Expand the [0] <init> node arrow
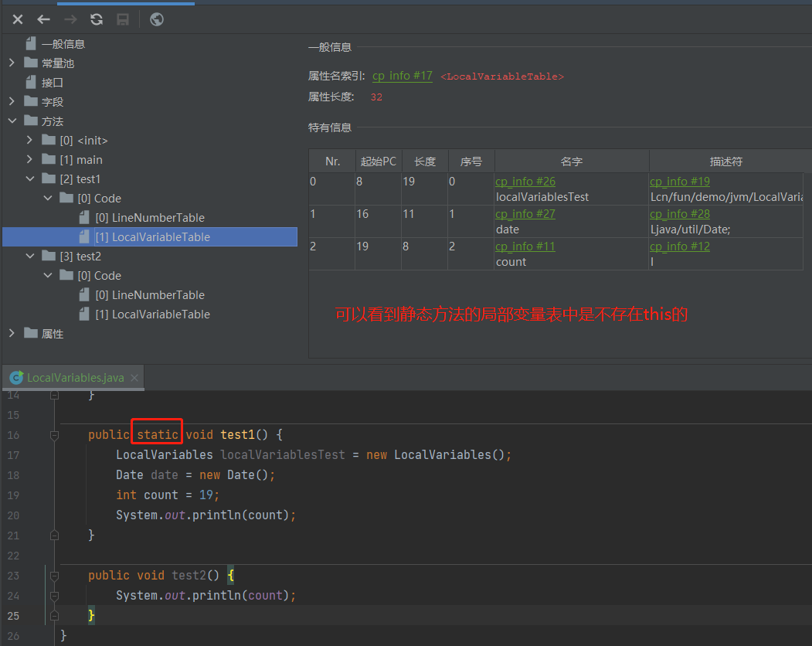Screen dimensions: 812x646 click(x=29, y=140)
